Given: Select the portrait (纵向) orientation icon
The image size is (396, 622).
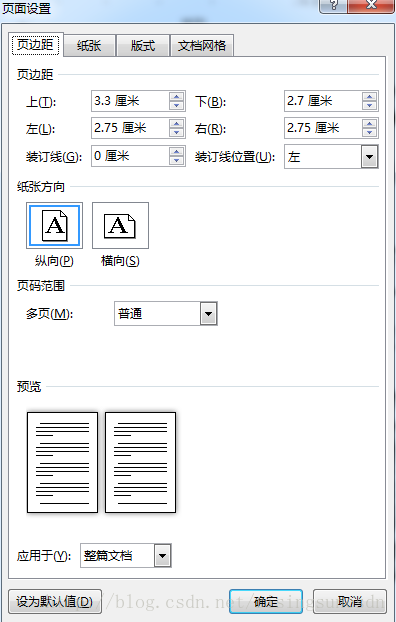Looking at the screenshot, I should 54,225.
